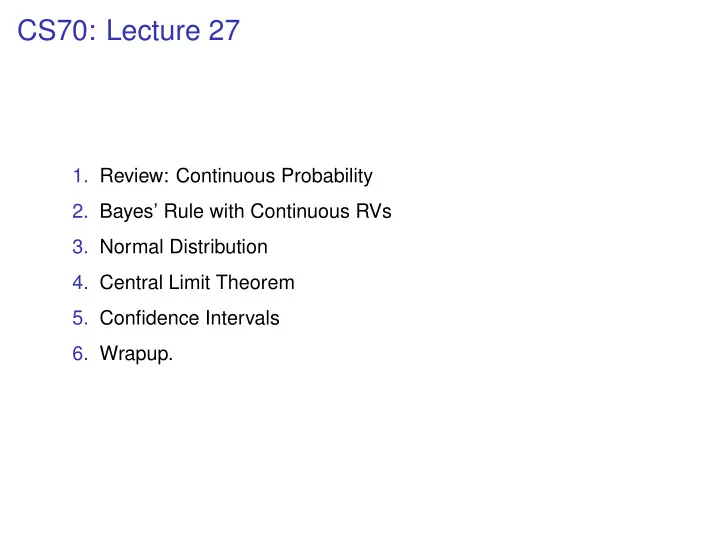Click the word "Central" in item four
This screenshot has width=720, height=541.
pos(131,282)
